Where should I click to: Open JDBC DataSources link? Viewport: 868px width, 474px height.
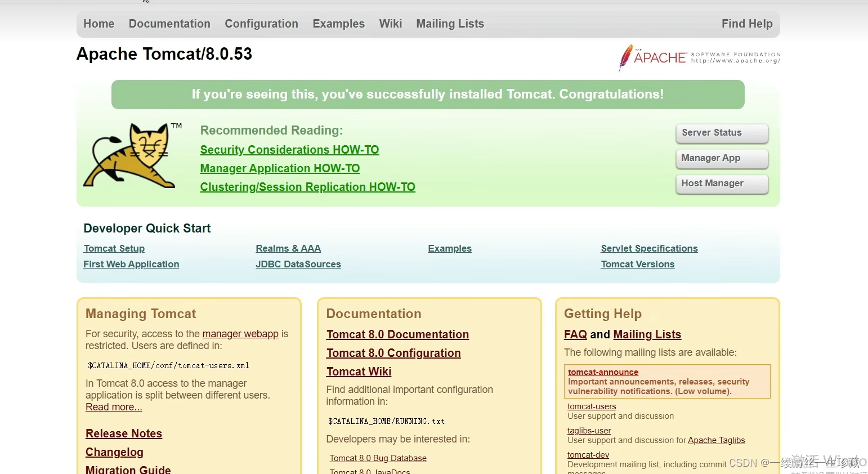coord(298,264)
